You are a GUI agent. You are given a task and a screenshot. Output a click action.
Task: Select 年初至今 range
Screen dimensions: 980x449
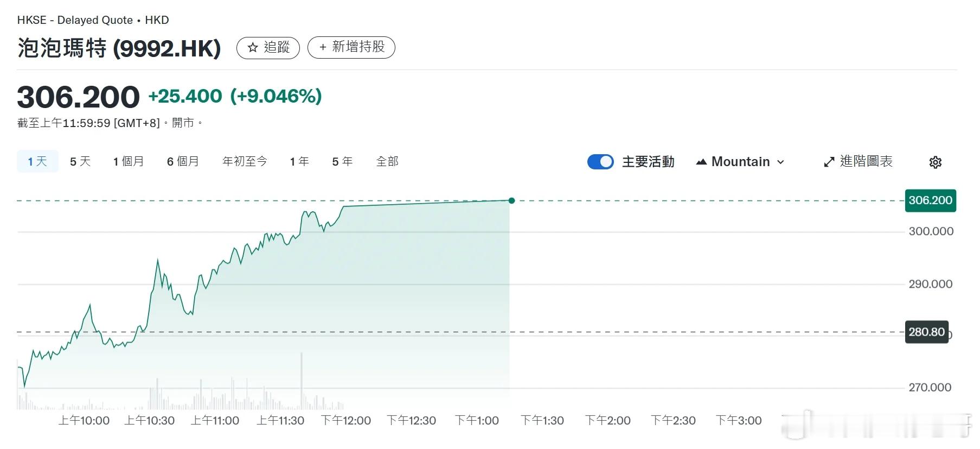(x=245, y=161)
